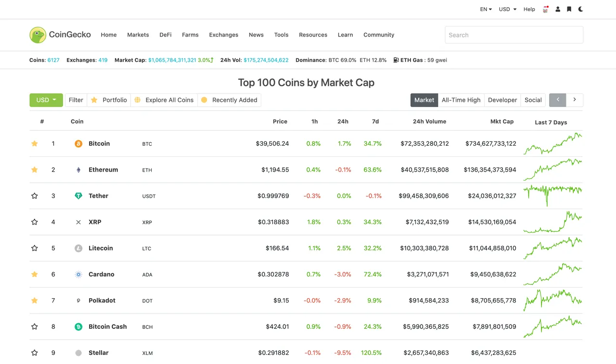
Task: Sort by the 24h Volume column header
Action: coord(429,122)
